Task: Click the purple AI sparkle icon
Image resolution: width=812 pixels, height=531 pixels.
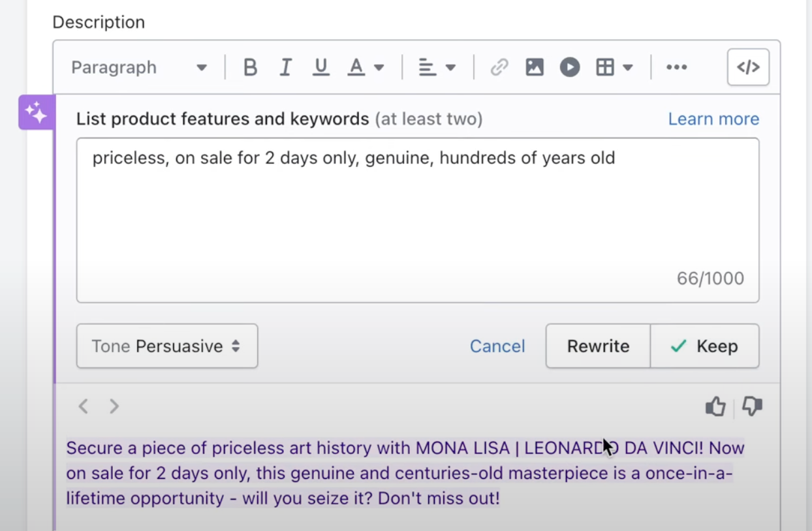Action: click(x=37, y=112)
